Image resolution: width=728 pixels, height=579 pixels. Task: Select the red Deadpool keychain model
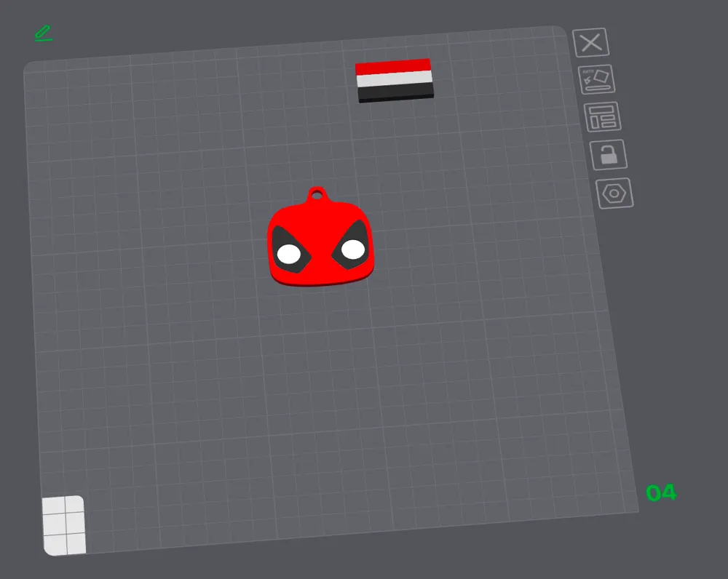pyautogui.click(x=320, y=238)
